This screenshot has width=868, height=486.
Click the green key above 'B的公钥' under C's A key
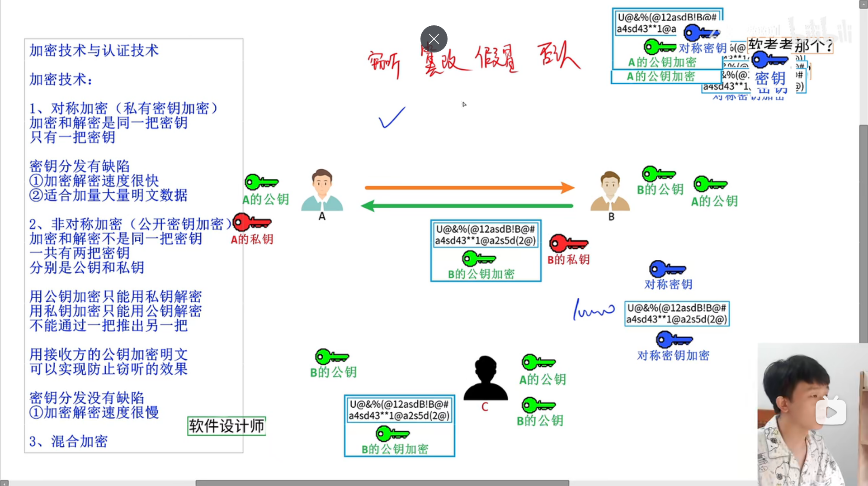[x=538, y=405]
